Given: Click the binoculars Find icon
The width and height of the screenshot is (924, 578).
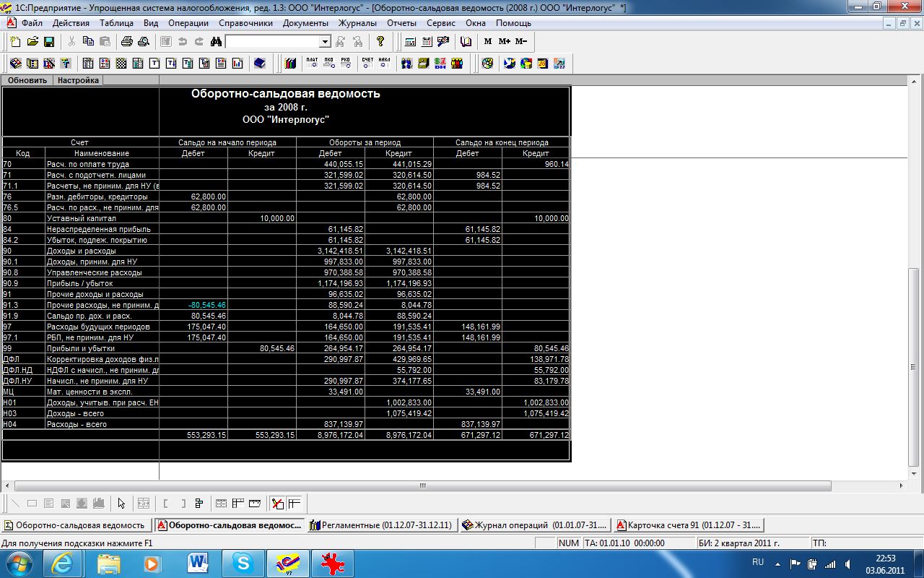Looking at the screenshot, I should 216,42.
